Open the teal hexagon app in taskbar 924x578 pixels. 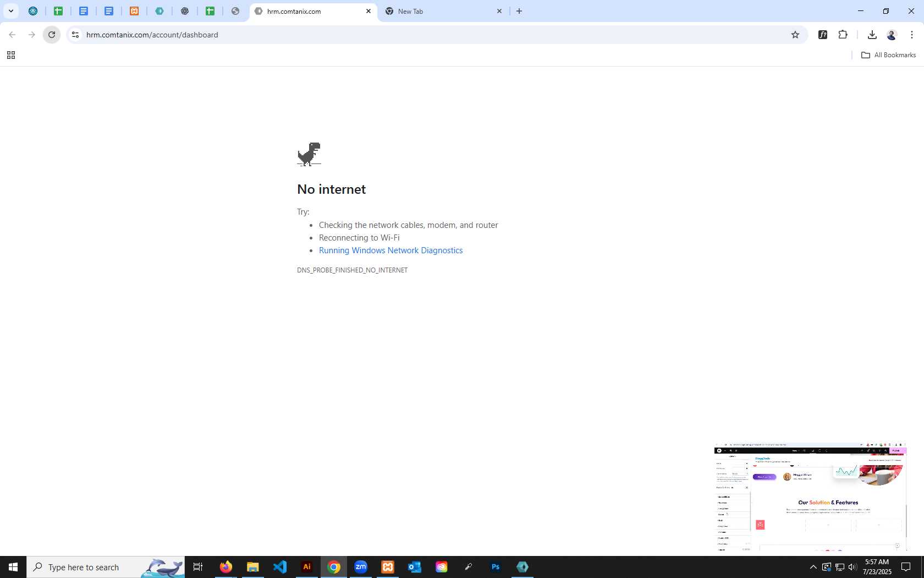coord(522,567)
